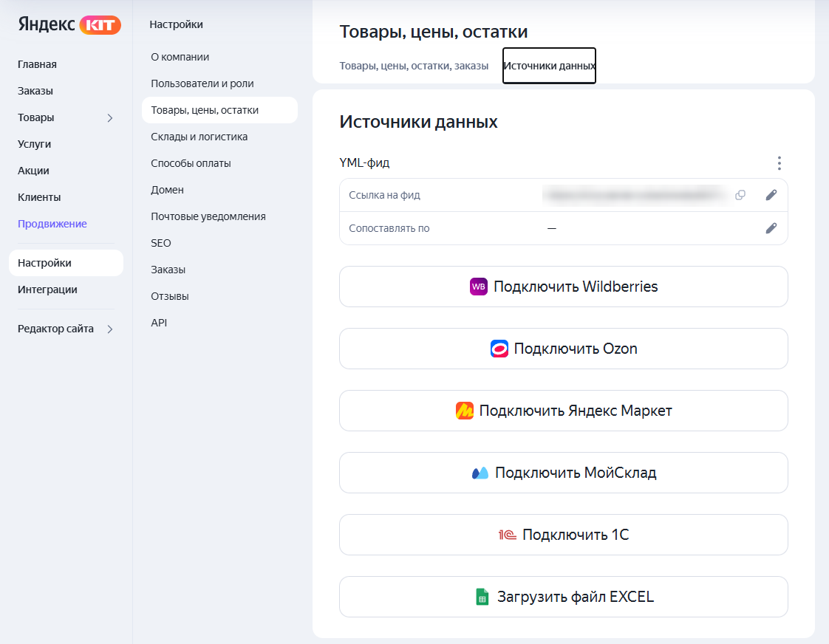This screenshot has height=644, width=829.
Task: Open Отзывы settings
Action: click(170, 296)
